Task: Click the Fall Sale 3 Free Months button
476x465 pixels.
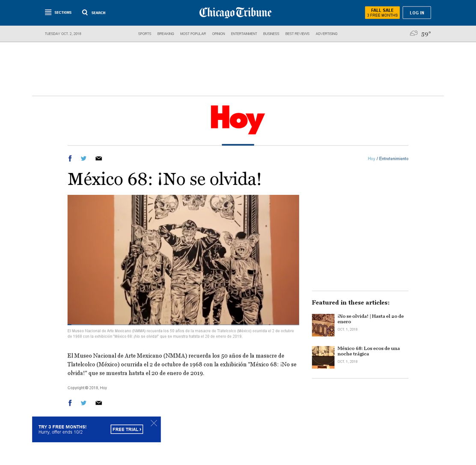Action: pyautogui.click(x=382, y=13)
